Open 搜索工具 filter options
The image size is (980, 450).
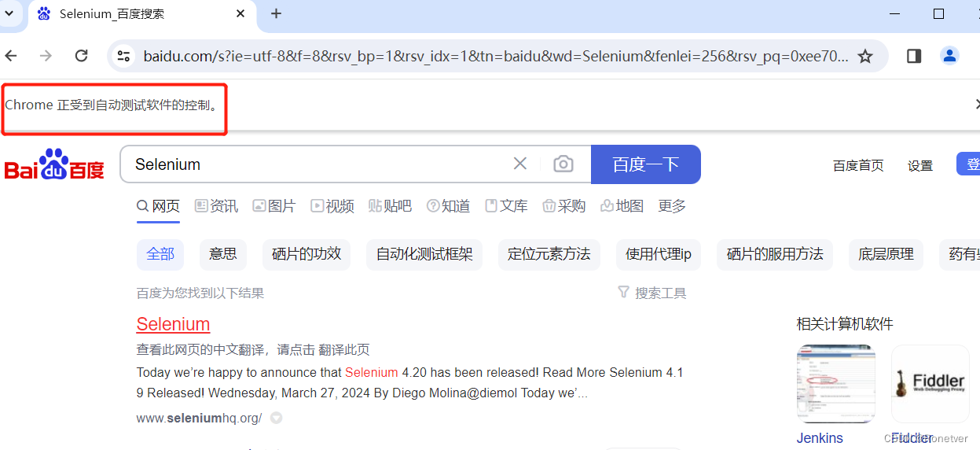pos(651,293)
